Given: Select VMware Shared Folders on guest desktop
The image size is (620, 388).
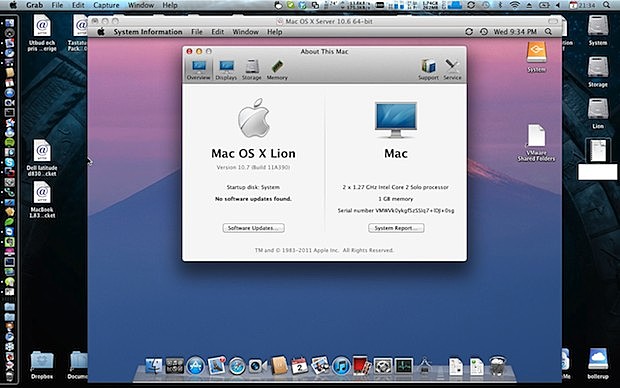Looking at the screenshot, I should point(537,143).
